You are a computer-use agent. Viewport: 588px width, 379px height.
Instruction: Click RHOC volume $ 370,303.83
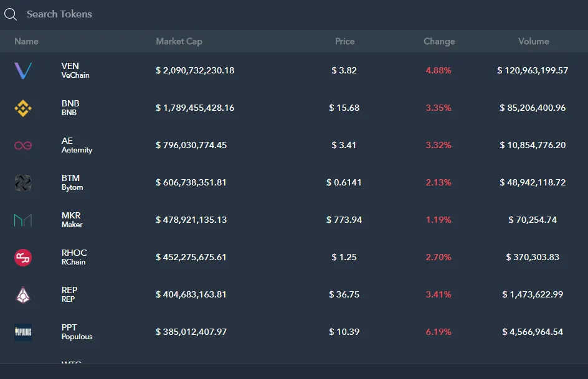(x=533, y=257)
